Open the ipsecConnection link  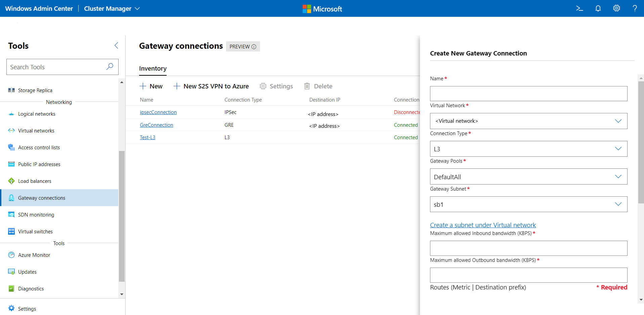[158, 112]
